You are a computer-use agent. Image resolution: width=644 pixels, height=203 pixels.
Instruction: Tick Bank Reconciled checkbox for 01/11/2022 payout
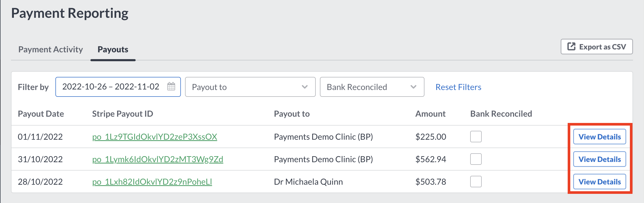476,137
